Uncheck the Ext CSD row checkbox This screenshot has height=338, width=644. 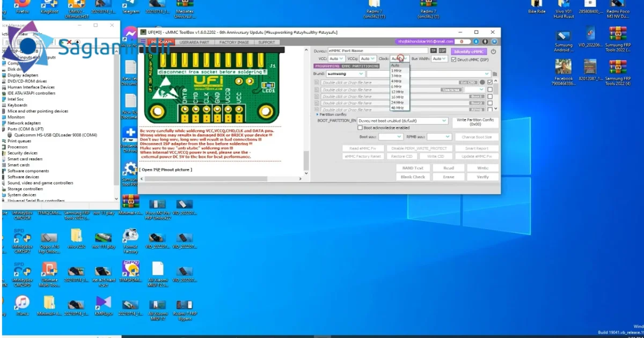(x=490, y=82)
